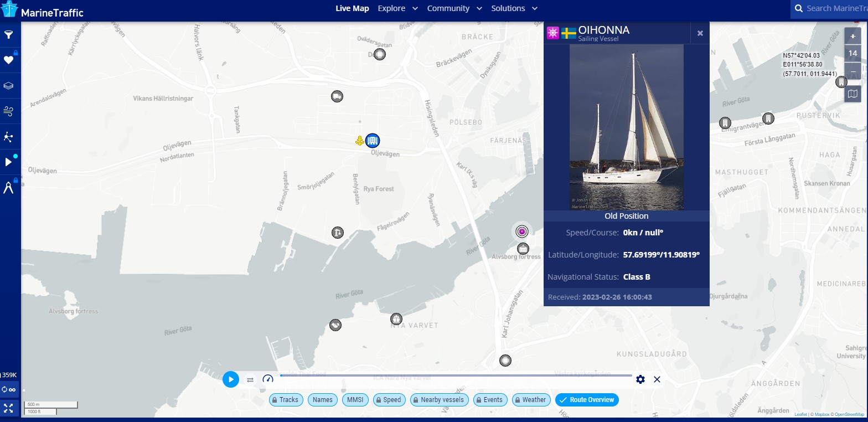Toggle playback loop repeat control

[250, 380]
